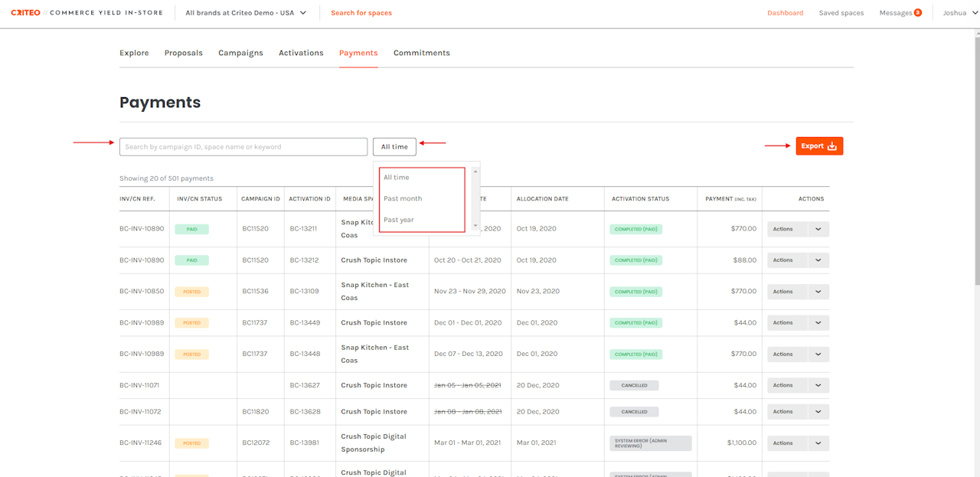Expand the Actions chevron for the $88.00 payment row
The width and height of the screenshot is (980, 477).
click(818, 260)
